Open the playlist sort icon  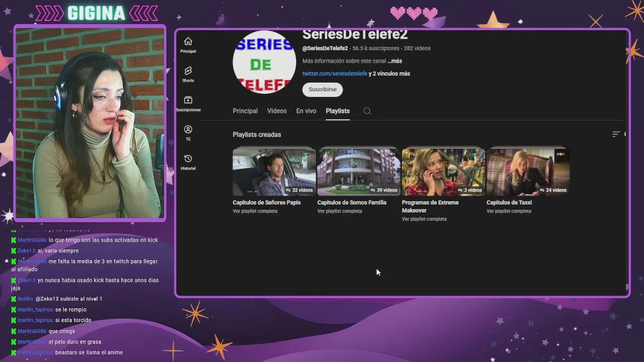616,134
